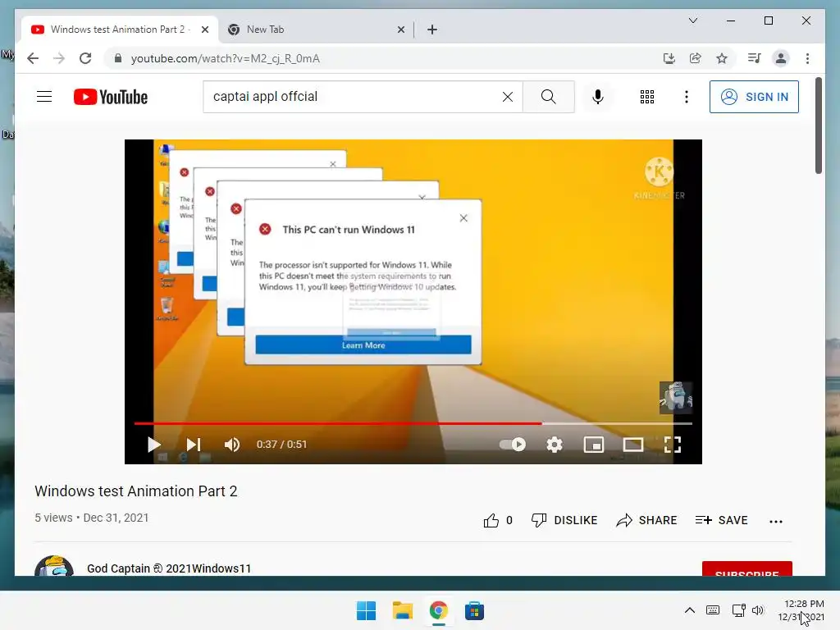Open the taskbar clock and date
This screenshot has width=840, height=630.
[x=801, y=610]
